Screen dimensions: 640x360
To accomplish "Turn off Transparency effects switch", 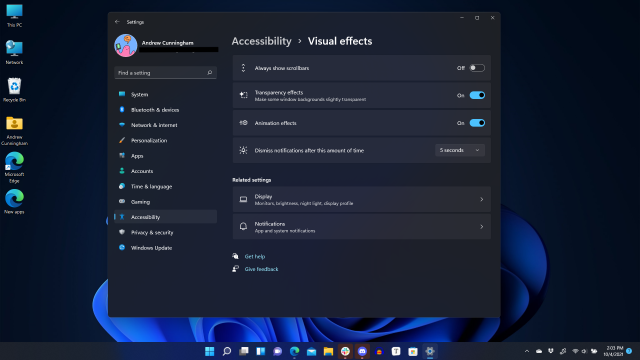I will [477, 95].
